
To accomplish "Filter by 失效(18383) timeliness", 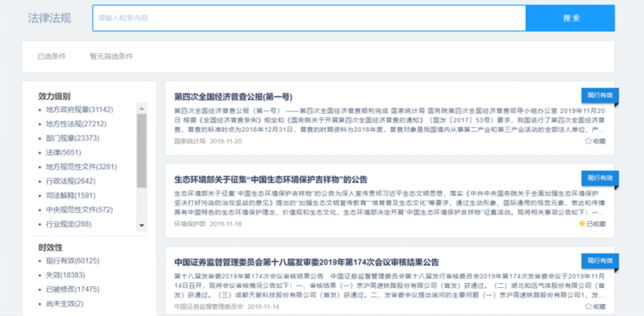I will [x=65, y=275].
